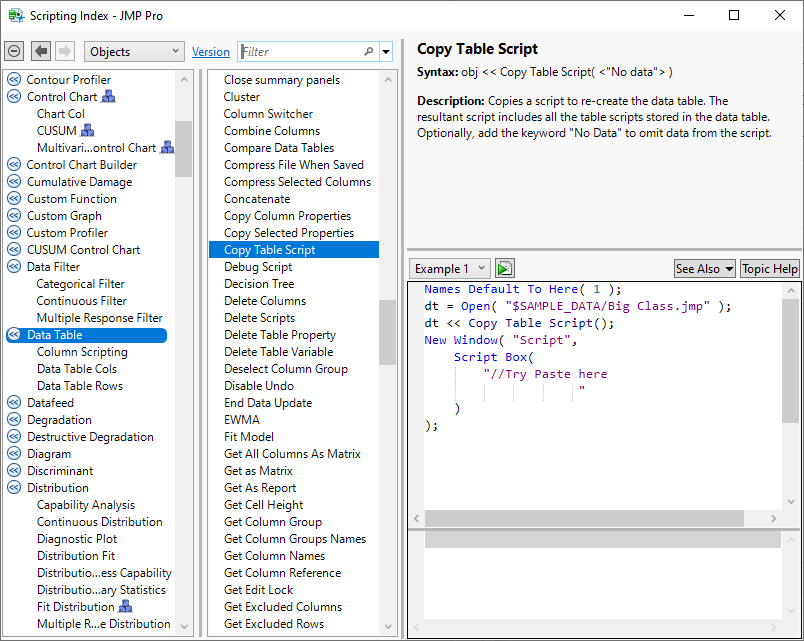Click the collapse all categories button
804x641 pixels.
(14, 51)
